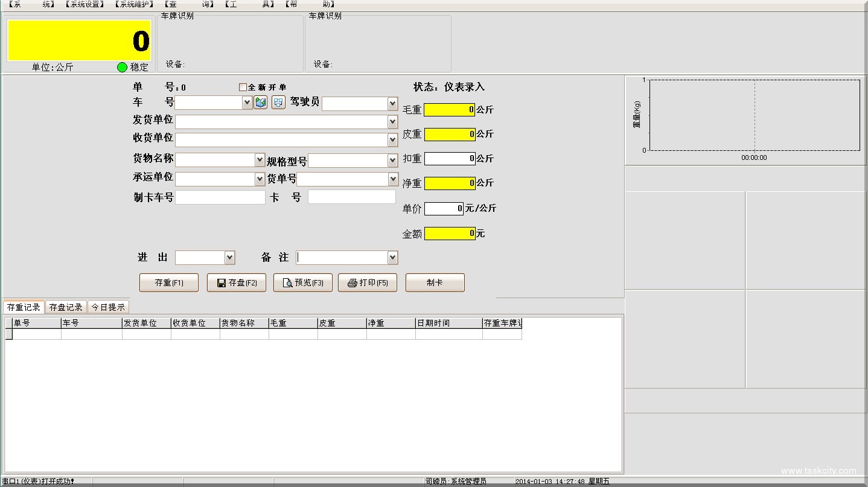Click the 预览(F3) preview button

(303, 282)
